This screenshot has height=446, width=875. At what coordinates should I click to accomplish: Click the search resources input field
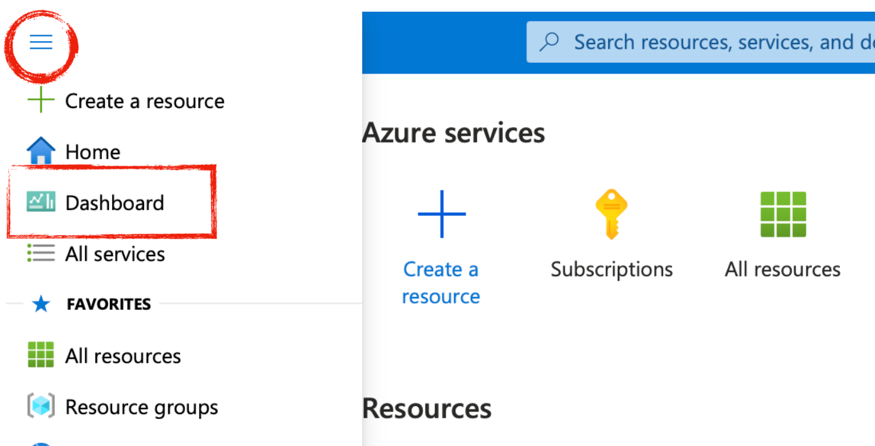[x=720, y=43]
